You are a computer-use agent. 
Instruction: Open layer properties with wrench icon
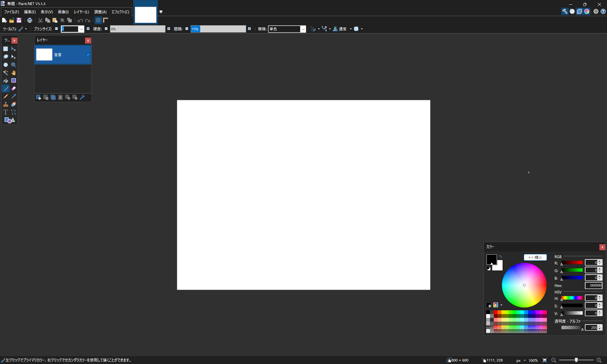[82, 97]
